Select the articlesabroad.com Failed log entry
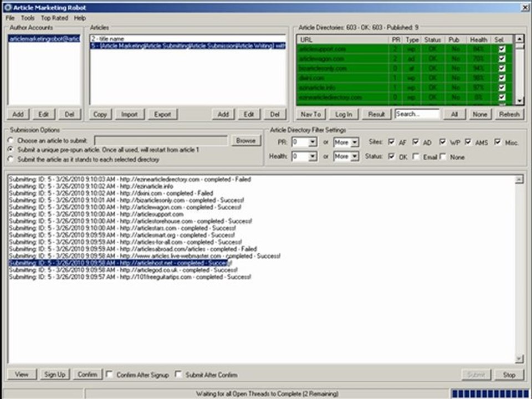The width and height of the screenshot is (532, 399). tap(133, 249)
